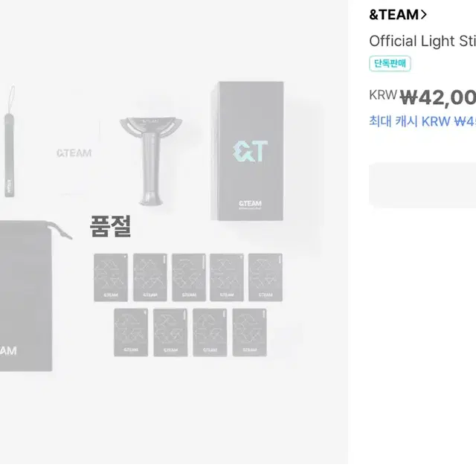The image size is (476, 476).
Task: Click the chevron arrow beside &TEAM
Action: tap(423, 14)
